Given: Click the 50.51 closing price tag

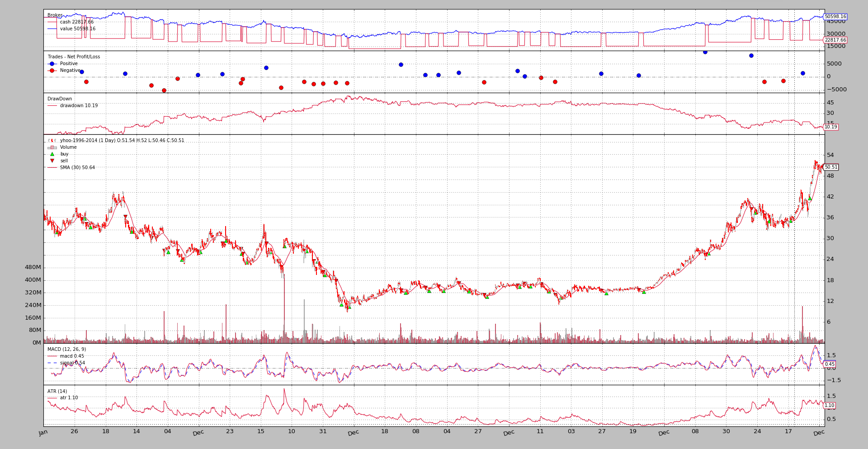Looking at the screenshot, I should point(831,167).
